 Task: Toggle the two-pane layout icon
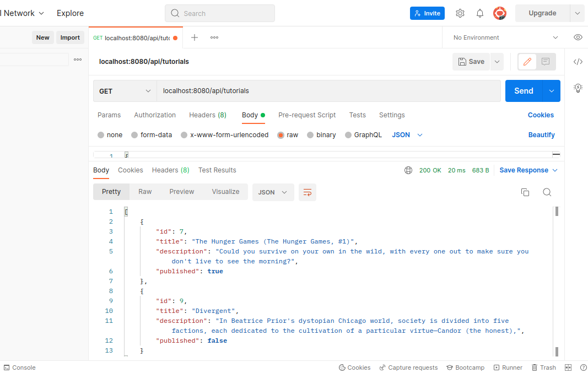[568, 367]
